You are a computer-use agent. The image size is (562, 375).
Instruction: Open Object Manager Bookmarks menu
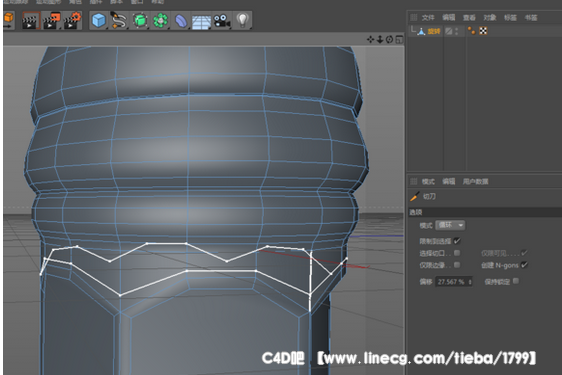[531, 18]
